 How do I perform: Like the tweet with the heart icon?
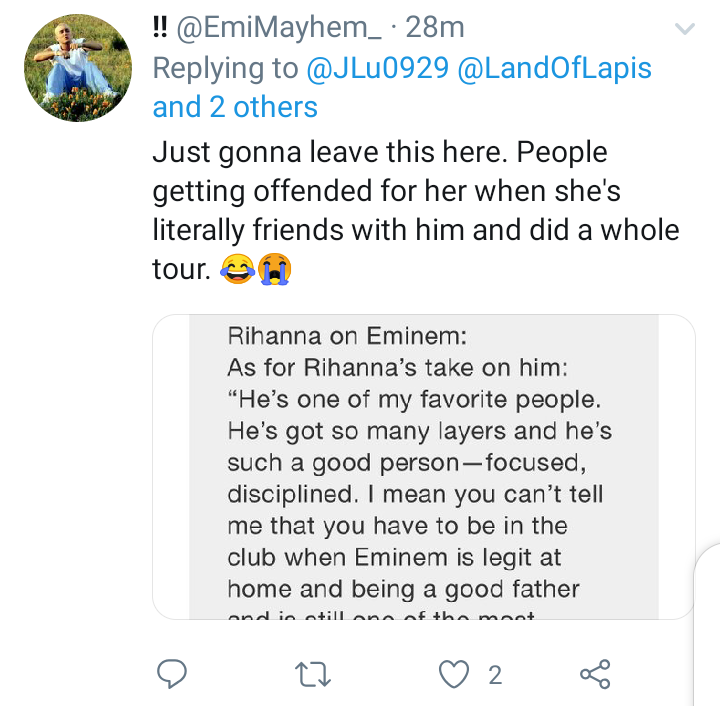[x=454, y=674]
